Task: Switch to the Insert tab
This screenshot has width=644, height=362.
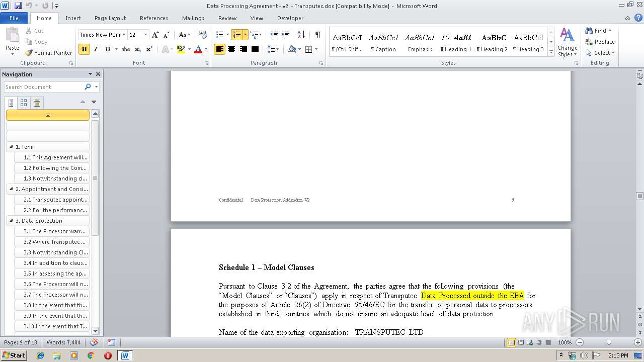Action: point(73,18)
